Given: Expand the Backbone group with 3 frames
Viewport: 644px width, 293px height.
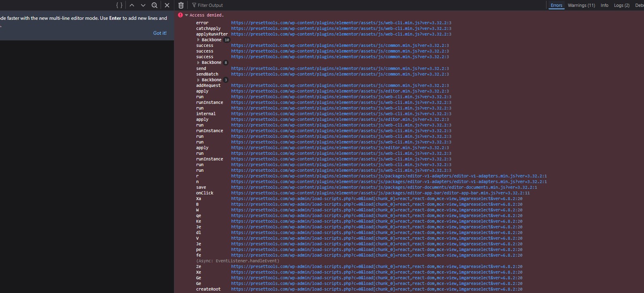Looking at the screenshot, I should point(198,80).
